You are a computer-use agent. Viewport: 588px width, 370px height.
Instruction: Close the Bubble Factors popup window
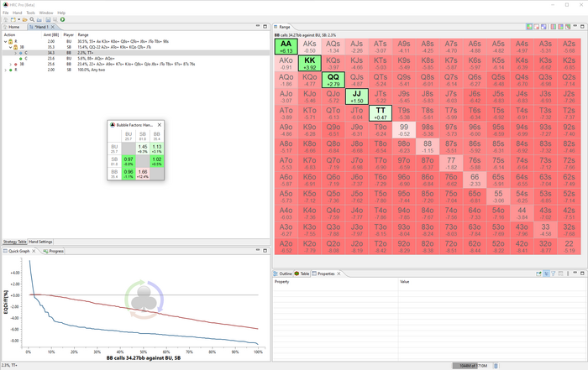(x=160, y=125)
